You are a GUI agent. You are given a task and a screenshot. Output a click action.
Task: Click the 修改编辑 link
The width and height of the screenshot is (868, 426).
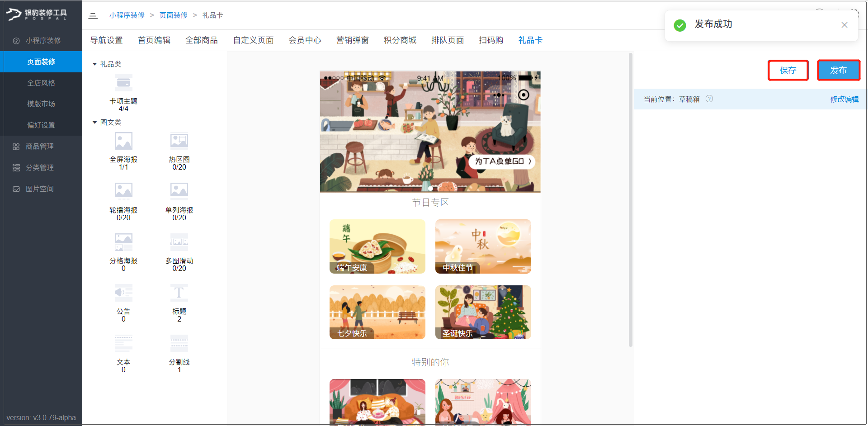coord(844,99)
